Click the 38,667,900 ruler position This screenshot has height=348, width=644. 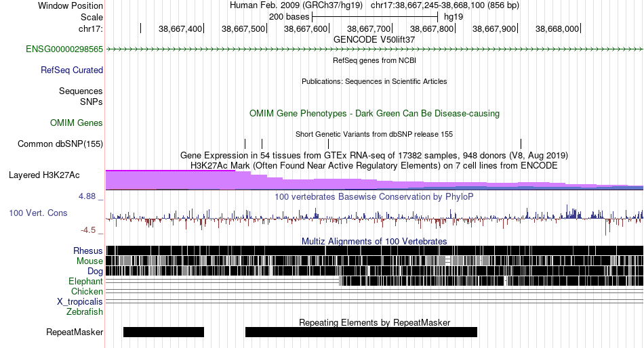pyautogui.click(x=494, y=28)
